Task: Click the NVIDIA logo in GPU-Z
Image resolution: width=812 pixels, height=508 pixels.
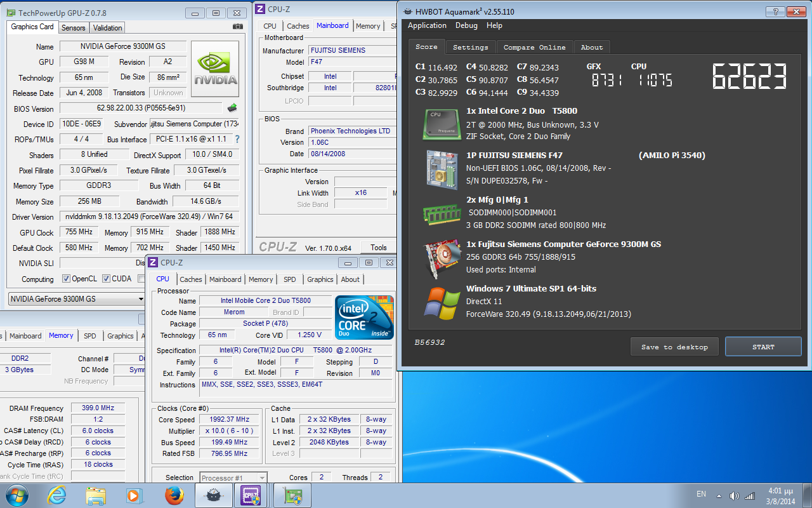Action: [x=215, y=69]
